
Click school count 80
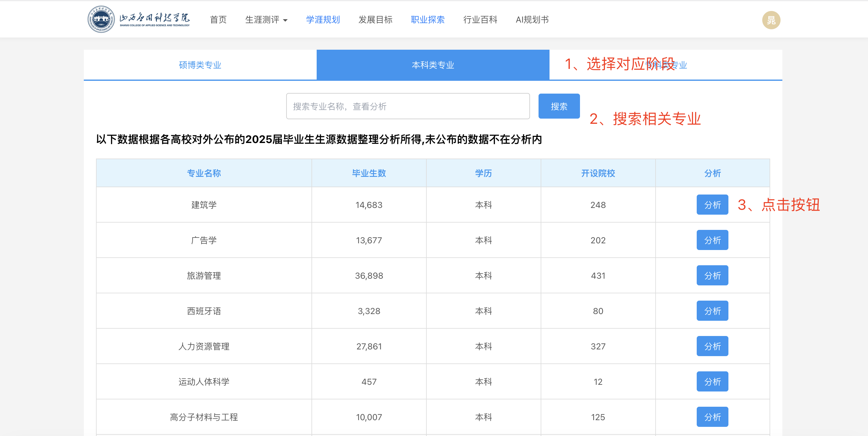point(598,311)
